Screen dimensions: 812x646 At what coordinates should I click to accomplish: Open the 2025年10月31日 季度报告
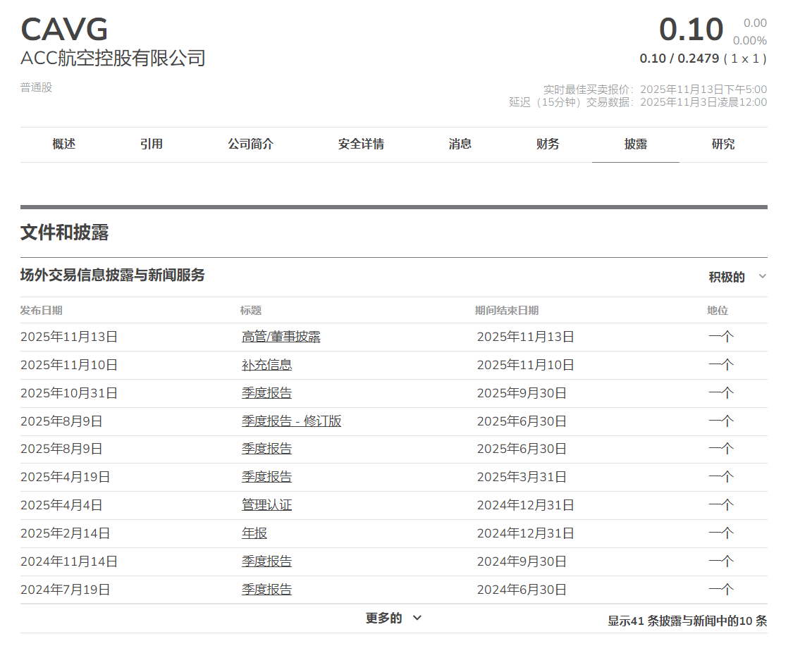coord(265,393)
